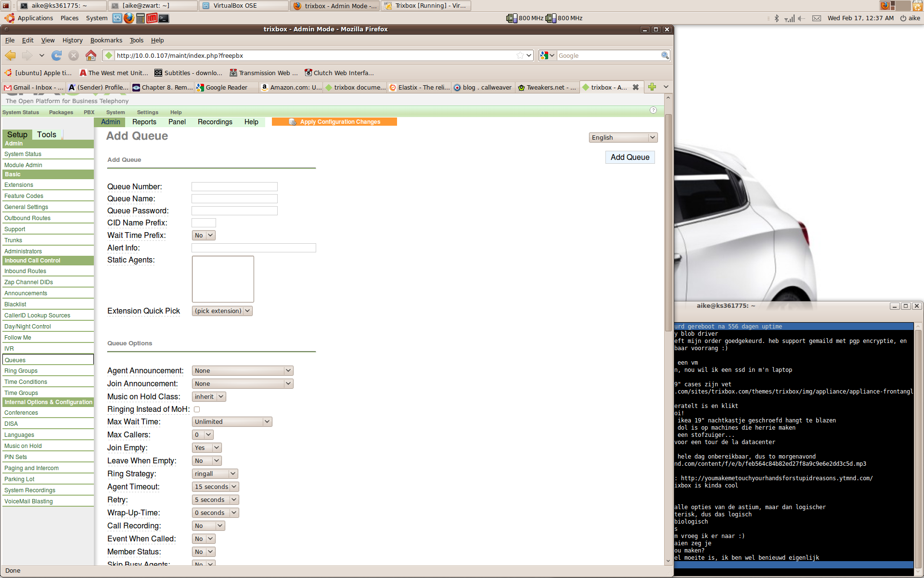Open the Firefox History menu
This screenshot has height=578, width=924.
click(x=73, y=40)
